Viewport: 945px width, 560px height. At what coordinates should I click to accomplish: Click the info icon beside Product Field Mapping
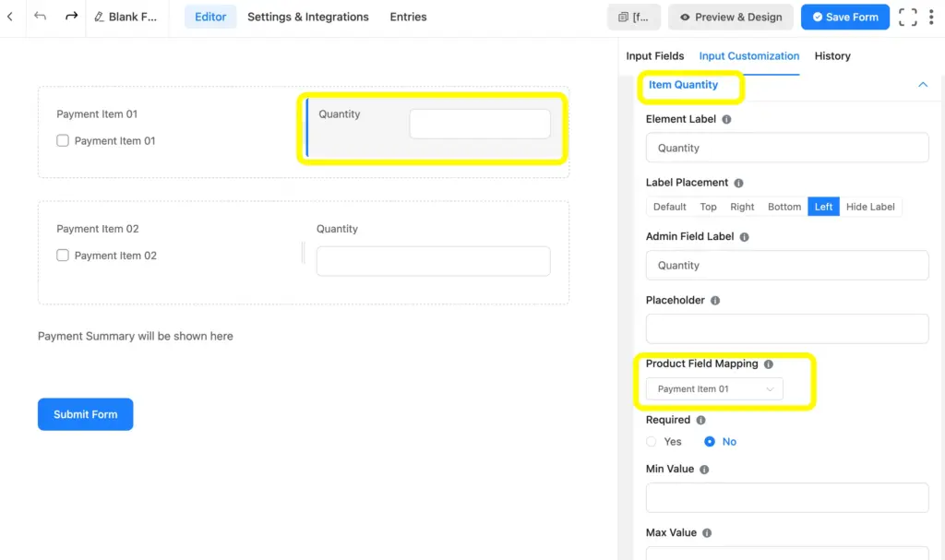click(x=770, y=363)
